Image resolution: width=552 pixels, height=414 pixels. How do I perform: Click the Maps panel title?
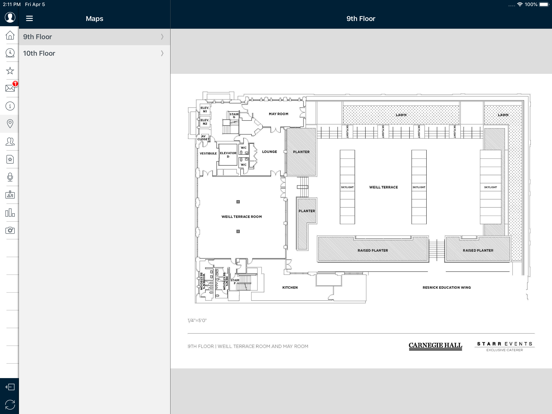tap(94, 19)
